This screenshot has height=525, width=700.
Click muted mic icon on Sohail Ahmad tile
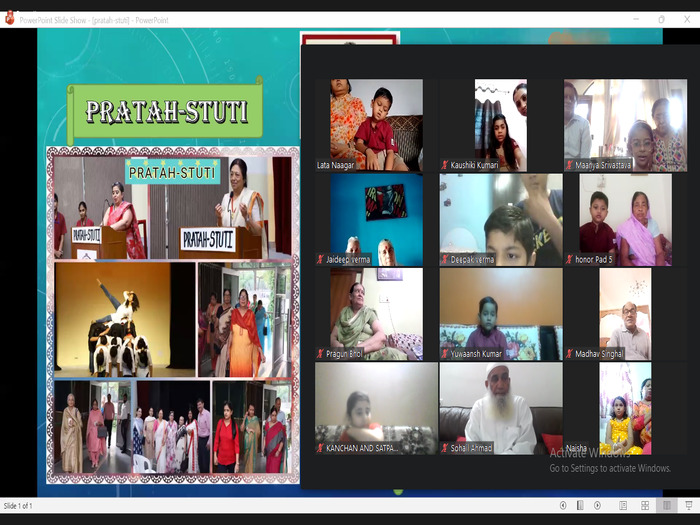444,448
